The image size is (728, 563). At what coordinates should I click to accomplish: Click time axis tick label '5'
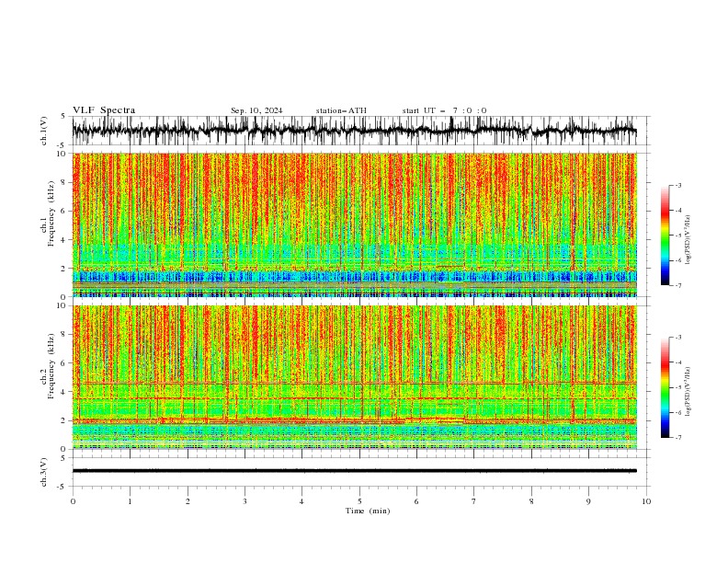pos(359,501)
